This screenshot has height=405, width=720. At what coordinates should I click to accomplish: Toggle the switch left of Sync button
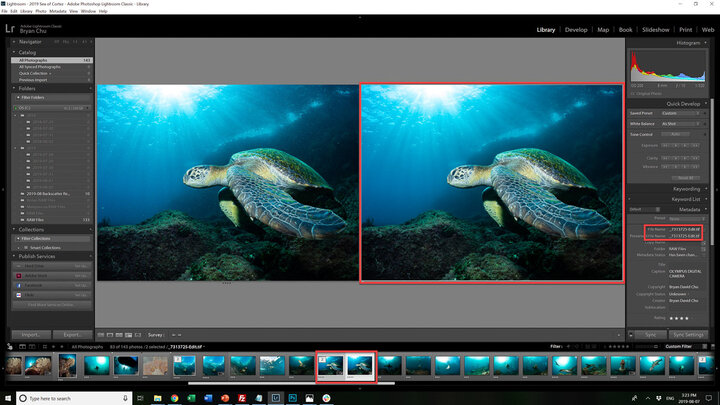pyautogui.click(x=629, y=334)
